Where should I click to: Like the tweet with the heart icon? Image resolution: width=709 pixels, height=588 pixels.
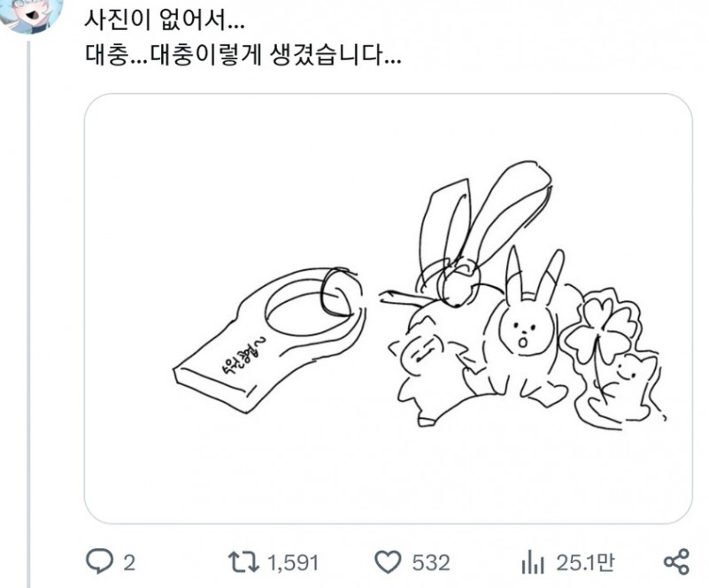point(388,561)
